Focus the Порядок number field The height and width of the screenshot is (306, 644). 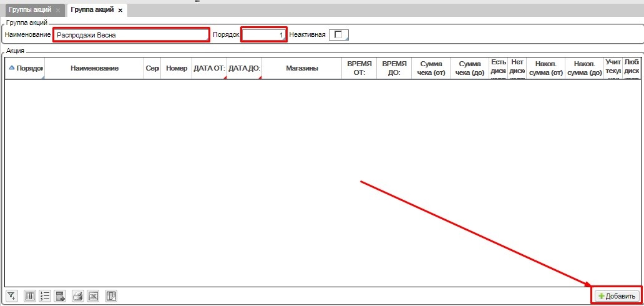point(263,35)
